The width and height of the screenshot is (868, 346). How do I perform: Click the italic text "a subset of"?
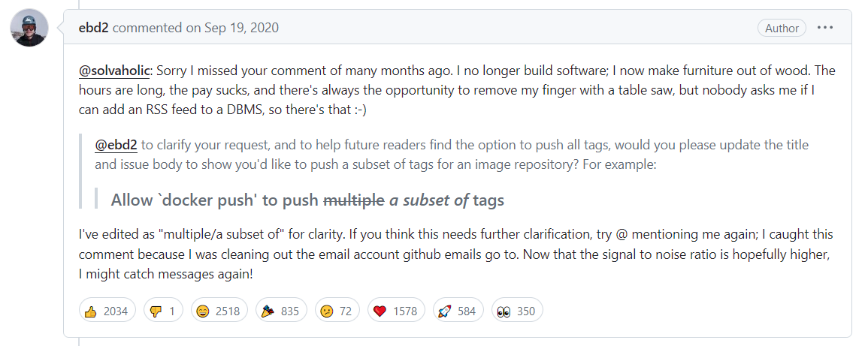coord(428,200)
